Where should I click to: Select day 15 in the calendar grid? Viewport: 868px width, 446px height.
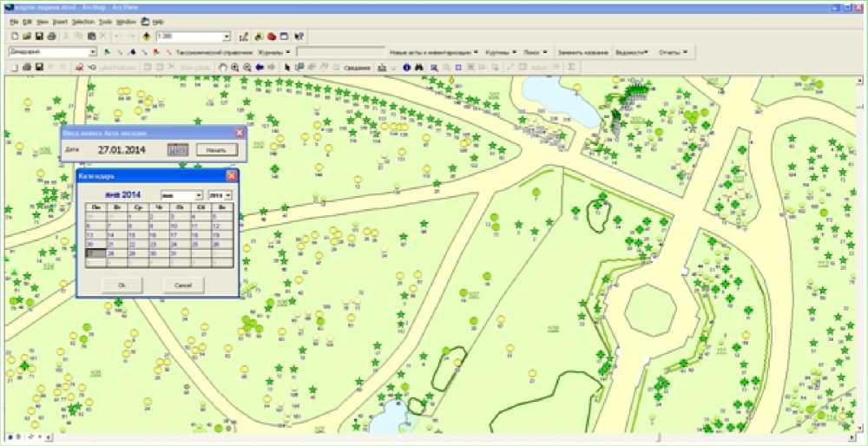136,235
